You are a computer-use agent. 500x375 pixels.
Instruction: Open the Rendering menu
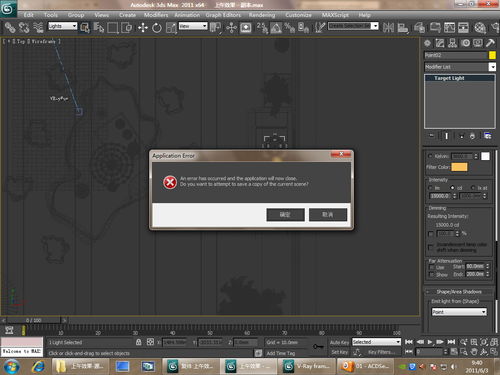click(262, 15)
